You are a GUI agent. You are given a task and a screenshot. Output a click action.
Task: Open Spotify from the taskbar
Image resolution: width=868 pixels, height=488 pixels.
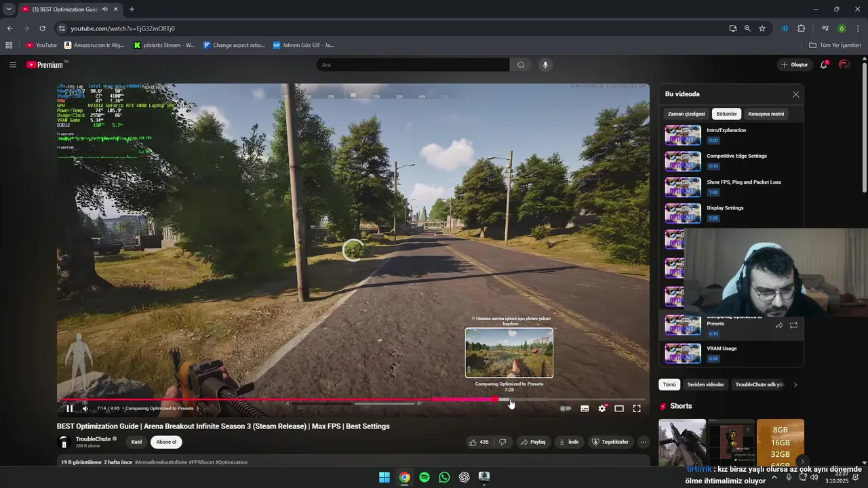pyautogui.click(x=425, y=477)
